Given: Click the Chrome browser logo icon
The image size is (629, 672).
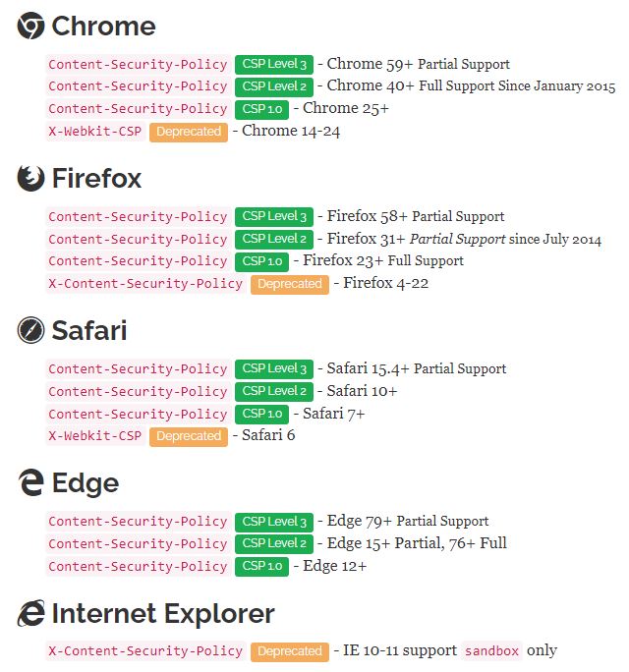Looking at the screenshot, I should coord(30,26).
